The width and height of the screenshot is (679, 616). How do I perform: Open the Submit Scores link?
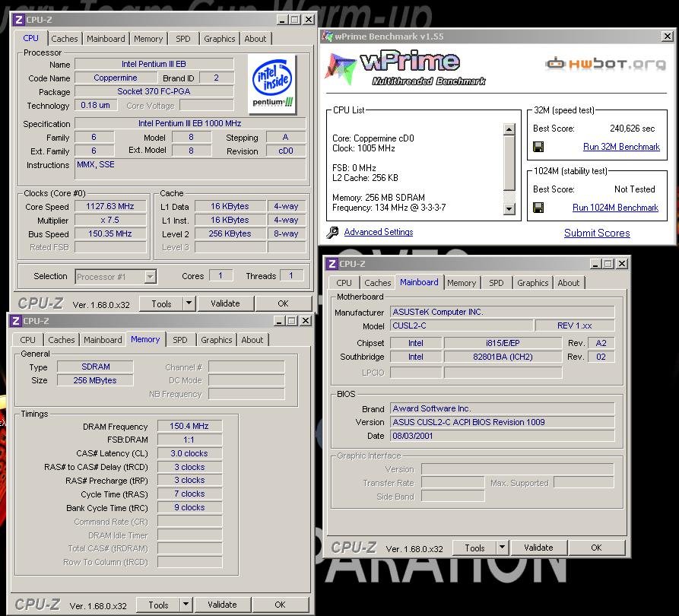tap(597, 233)
